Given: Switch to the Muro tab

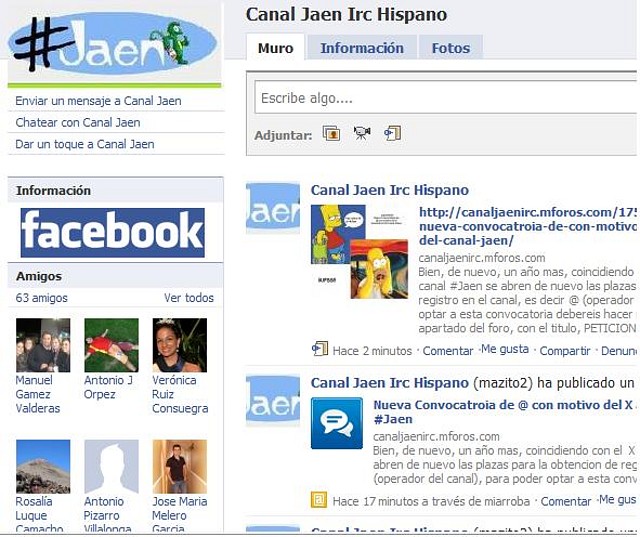Looking at the screenshot, I should pos(276,48).
